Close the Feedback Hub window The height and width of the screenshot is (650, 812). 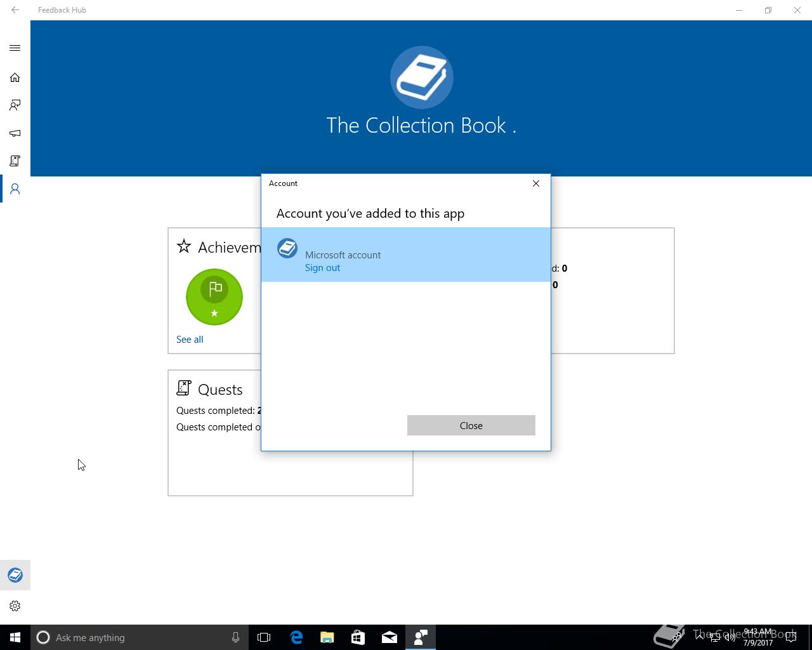(797, 10)
